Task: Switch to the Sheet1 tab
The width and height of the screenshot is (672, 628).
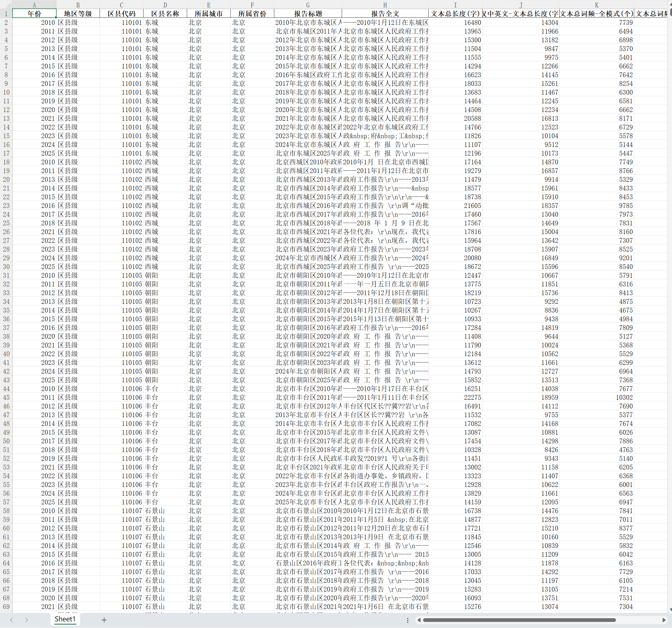Action: (65, 619)
